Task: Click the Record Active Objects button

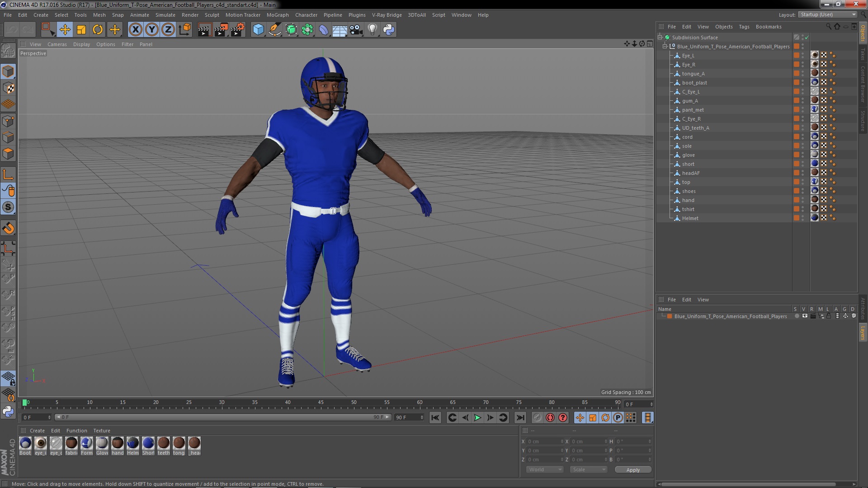Action: click(x=537, y=418)
